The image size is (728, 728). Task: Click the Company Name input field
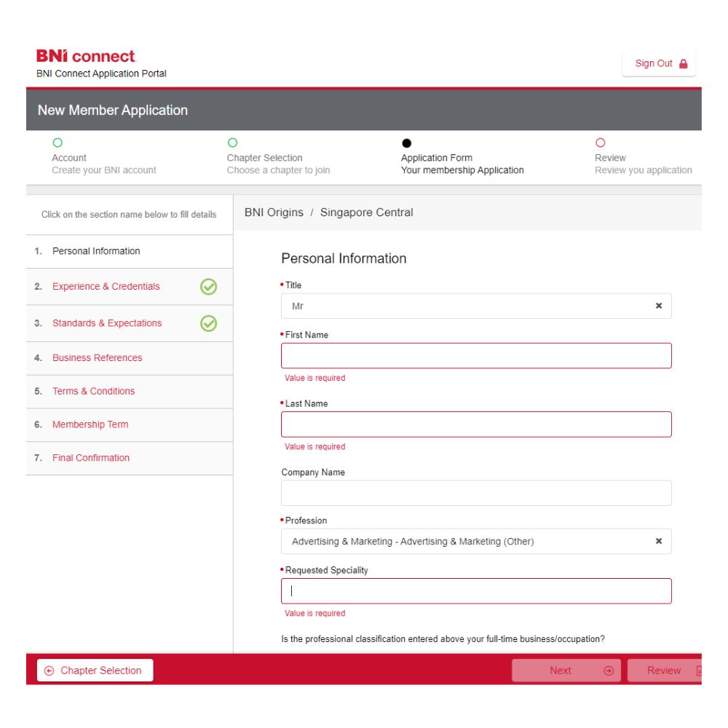click(476, 494)
